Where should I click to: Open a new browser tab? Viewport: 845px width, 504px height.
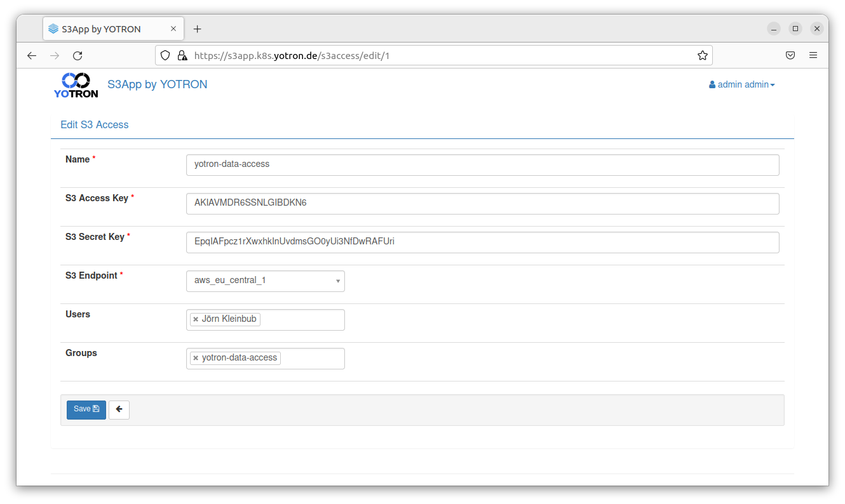click(197, 29)
